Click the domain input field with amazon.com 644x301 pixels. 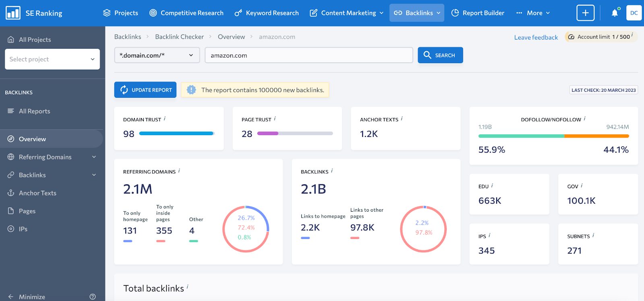tap(309, 55)
